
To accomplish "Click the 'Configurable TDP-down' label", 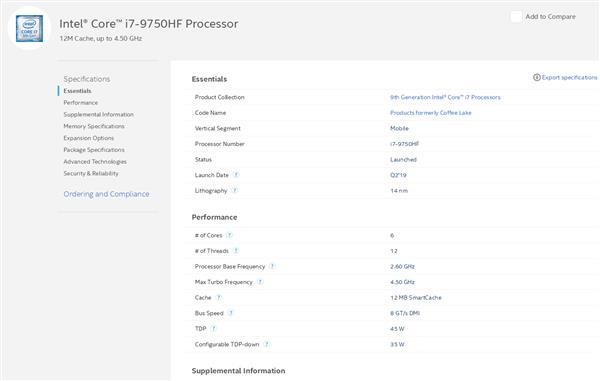I will click(x=227, y=345).
